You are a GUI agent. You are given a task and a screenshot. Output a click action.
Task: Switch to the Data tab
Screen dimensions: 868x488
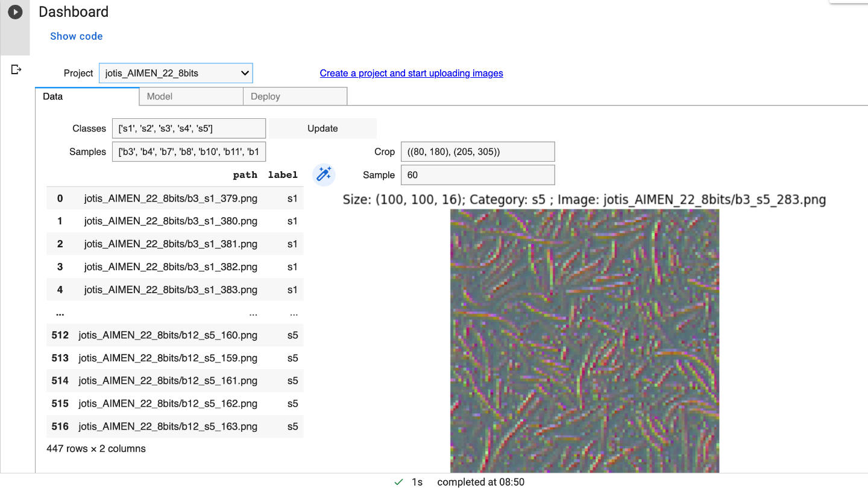pos(87,97)
